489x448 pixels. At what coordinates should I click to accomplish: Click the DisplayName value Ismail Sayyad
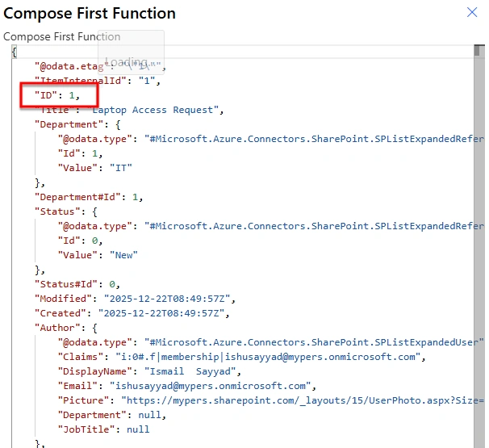tap(190, 371)
